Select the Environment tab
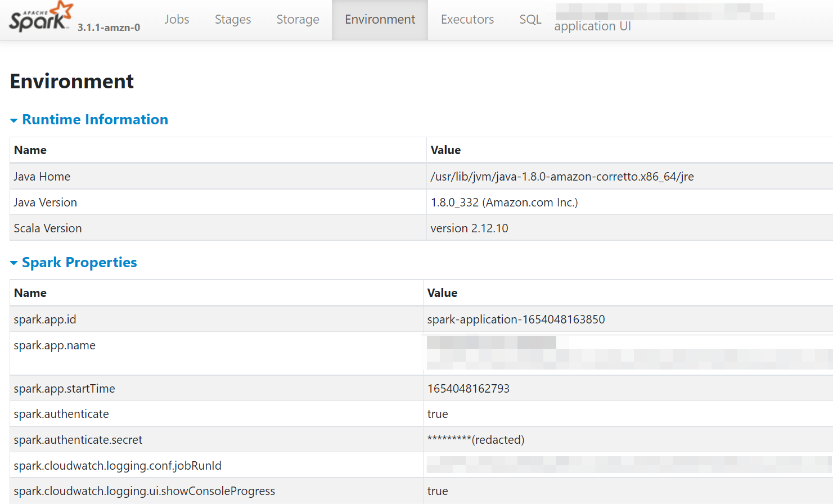 (380, 19)
